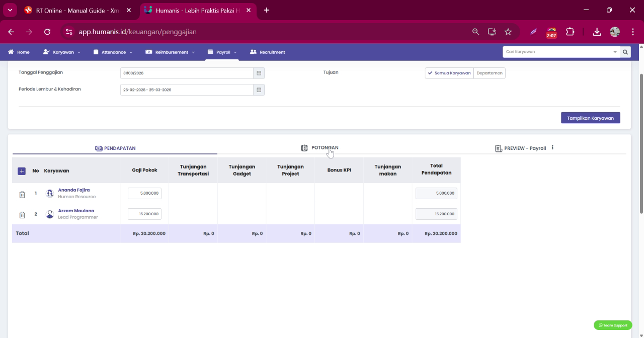This screenshot has width=644, height=338.
Task: Open the three-dot menu beside PREVIEW - Payroll
Action: (x=552, y=148)
